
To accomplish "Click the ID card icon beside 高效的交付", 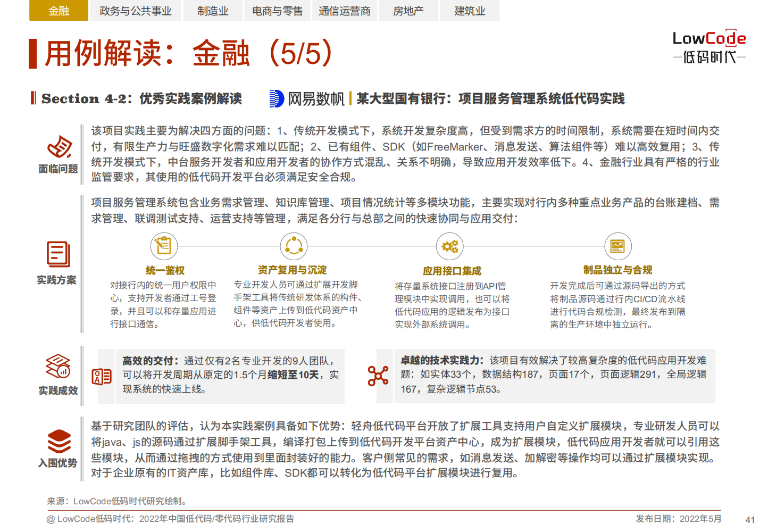I will pos(102,377).
